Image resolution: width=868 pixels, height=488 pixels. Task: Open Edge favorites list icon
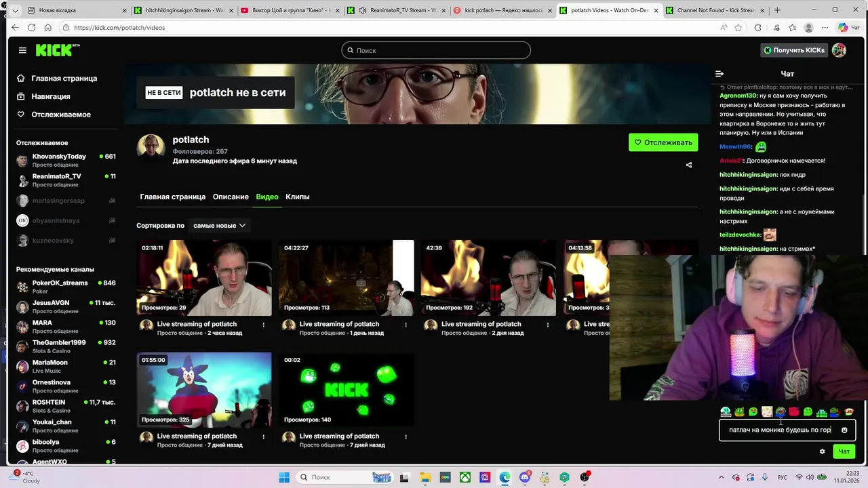793,28
